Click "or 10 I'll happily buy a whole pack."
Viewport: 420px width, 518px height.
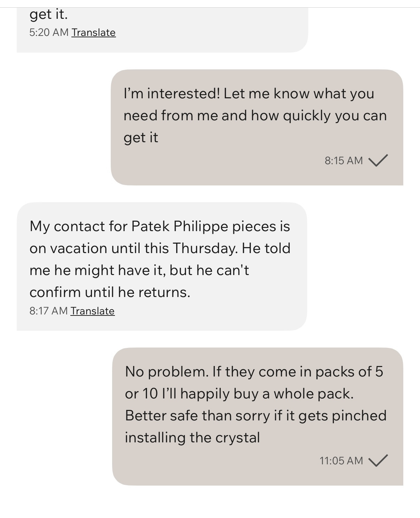click(239, 394)
